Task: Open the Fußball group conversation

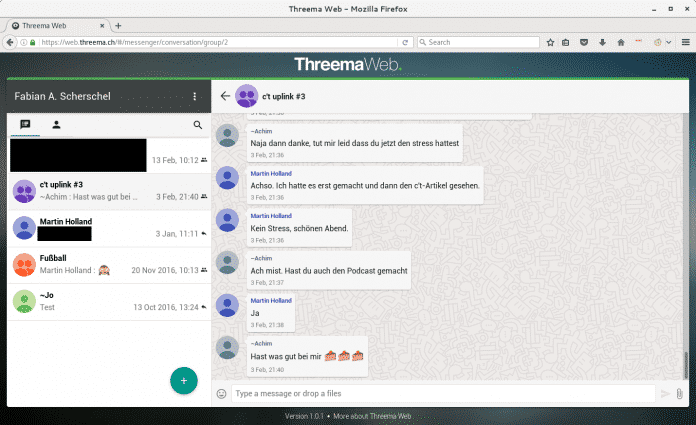Action: click(110, 265)
